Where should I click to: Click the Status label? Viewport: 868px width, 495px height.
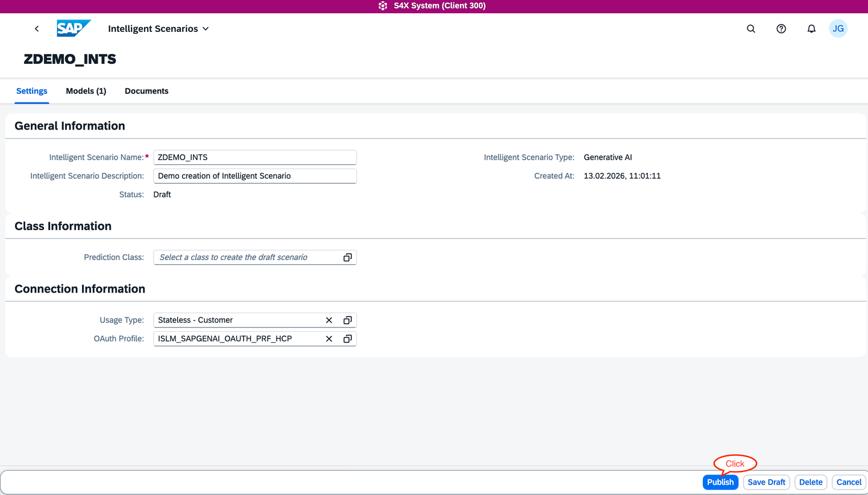(x=131, y=195)
